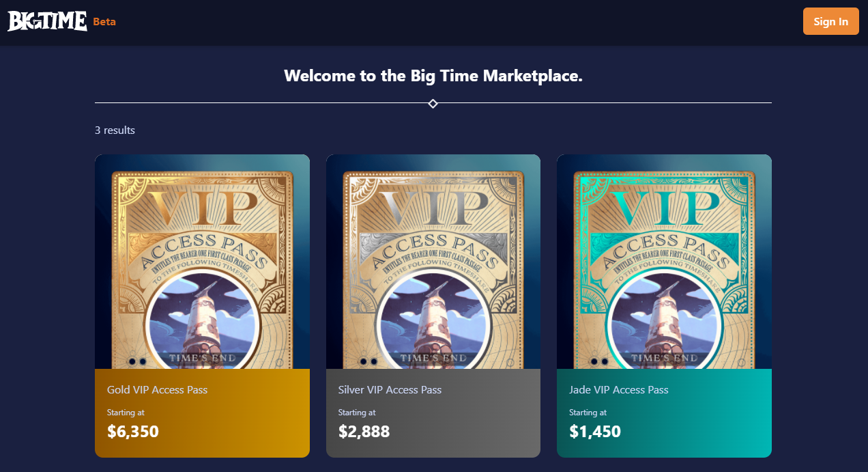
Task: Click the Time's End tower emblem on jade pass
Action: (x=664, y=322)
